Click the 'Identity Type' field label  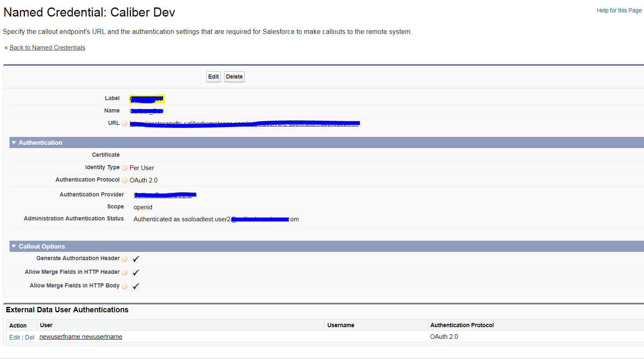[102, 167]
